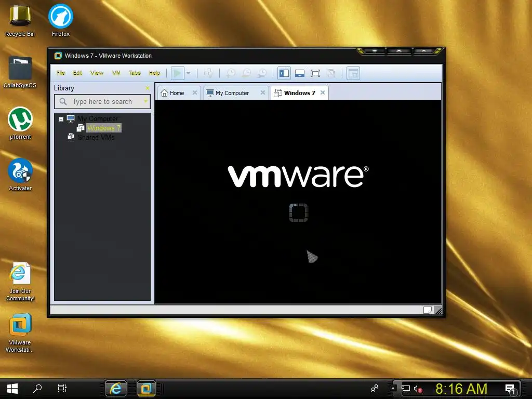Image resolution: width=532 pixels, height=399 pixels.
Task: Close the Home tab
Action: tap(195, 92)
